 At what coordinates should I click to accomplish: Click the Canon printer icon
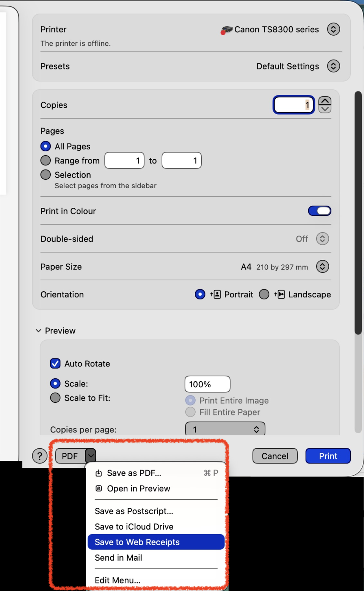(x=226, y=30)
